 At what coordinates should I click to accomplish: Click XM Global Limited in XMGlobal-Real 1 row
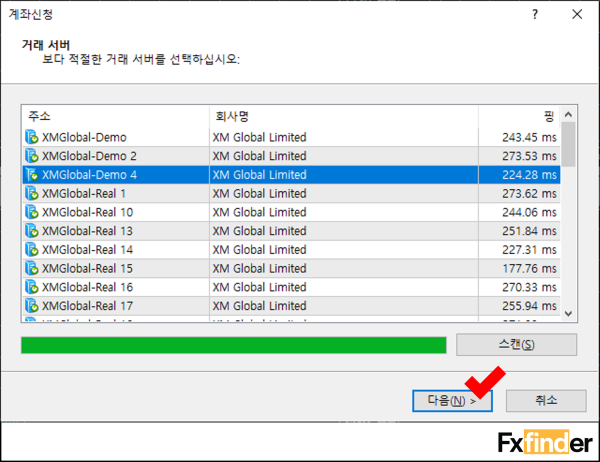[259, 194]
